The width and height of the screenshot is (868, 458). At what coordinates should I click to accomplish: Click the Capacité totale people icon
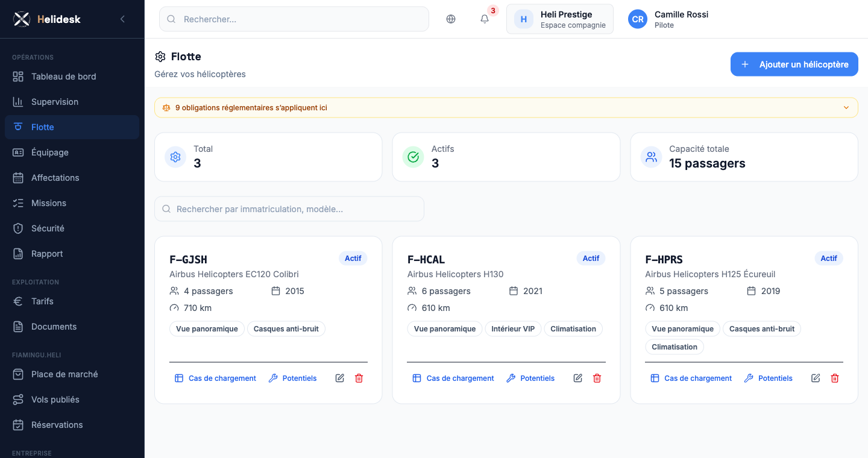point(651,157)
